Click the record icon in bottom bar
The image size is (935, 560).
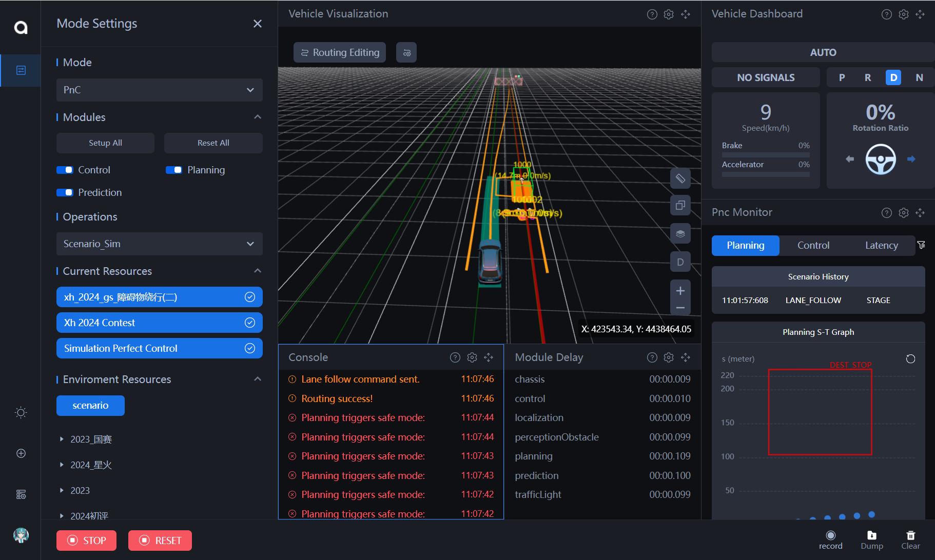[x=830, y=535]
